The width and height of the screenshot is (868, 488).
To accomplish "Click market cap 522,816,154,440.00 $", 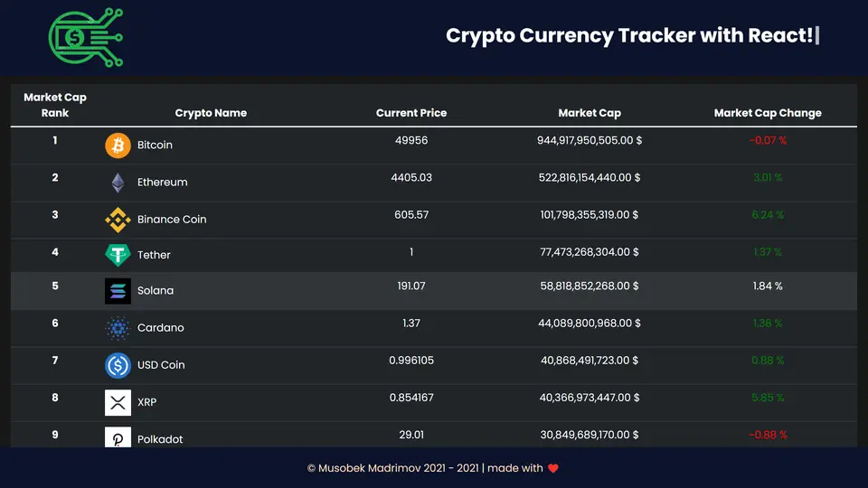I will coord(590,178).
